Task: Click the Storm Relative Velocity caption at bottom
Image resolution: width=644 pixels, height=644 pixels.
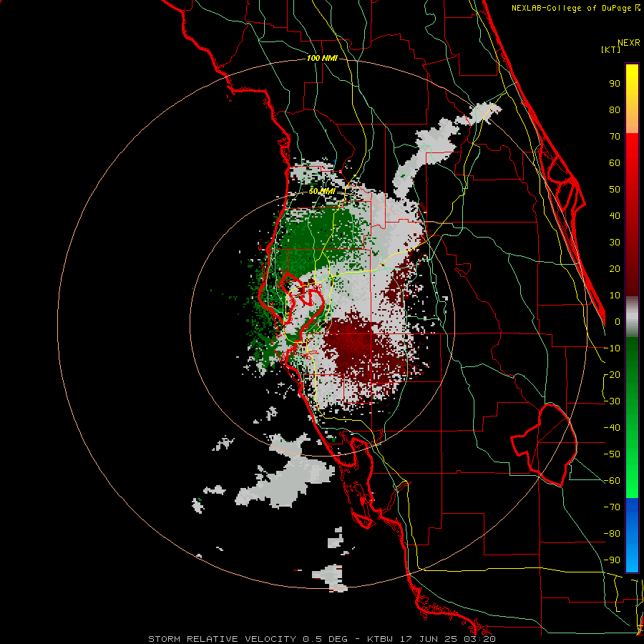Action: [x=321, y=639]
